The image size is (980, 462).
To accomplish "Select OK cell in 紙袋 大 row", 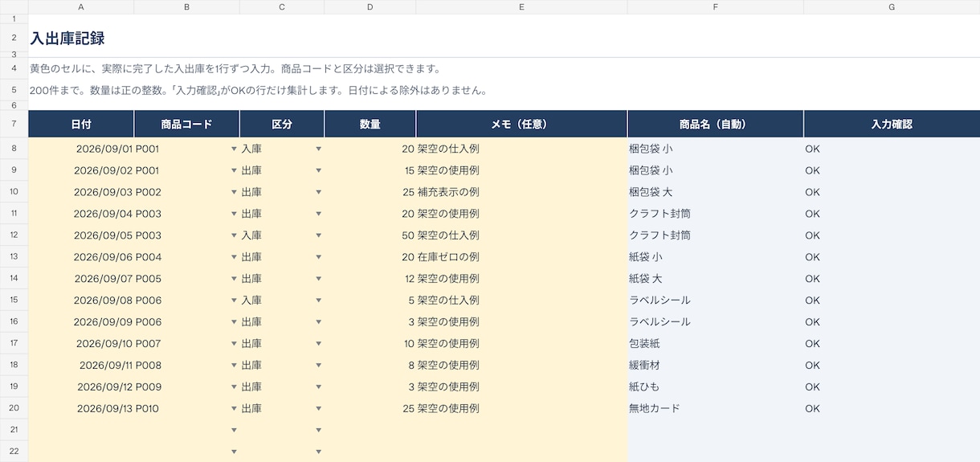I will pos(892,279).
